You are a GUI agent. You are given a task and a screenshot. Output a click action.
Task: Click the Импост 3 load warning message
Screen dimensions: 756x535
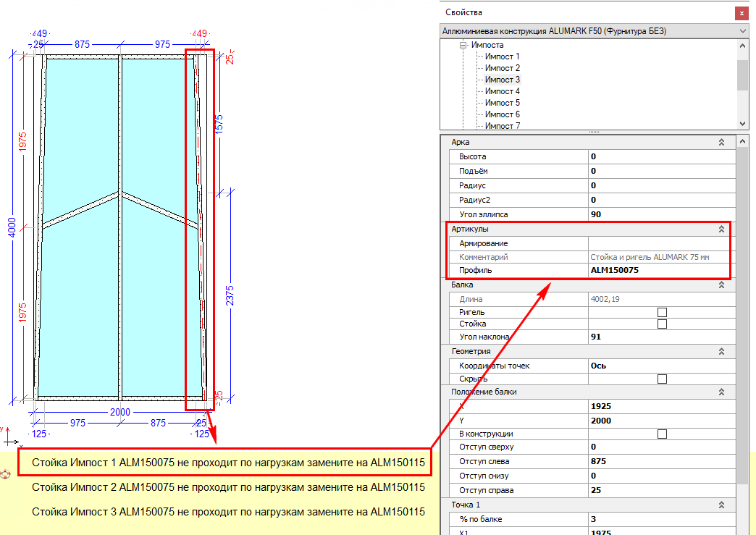(x=228, y=512)
